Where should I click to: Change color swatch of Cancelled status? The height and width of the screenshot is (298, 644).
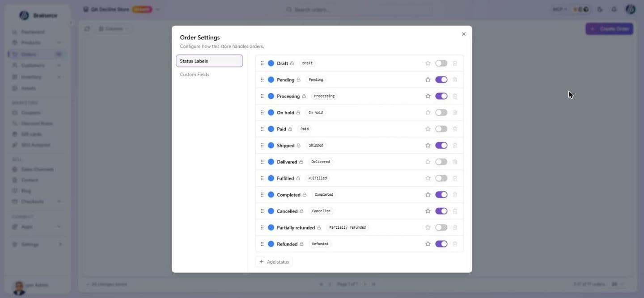(x=271, y=211)
